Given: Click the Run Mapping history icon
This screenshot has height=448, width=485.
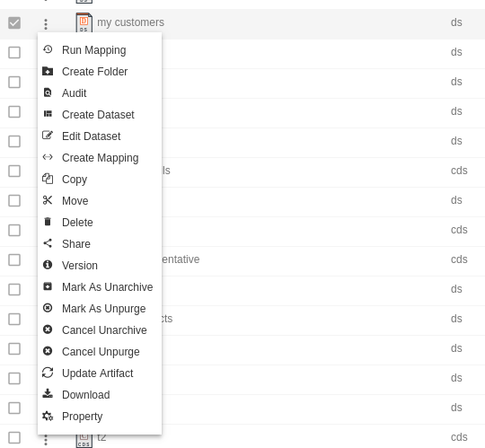Looking at the screenshot, I should pos(48,49).
